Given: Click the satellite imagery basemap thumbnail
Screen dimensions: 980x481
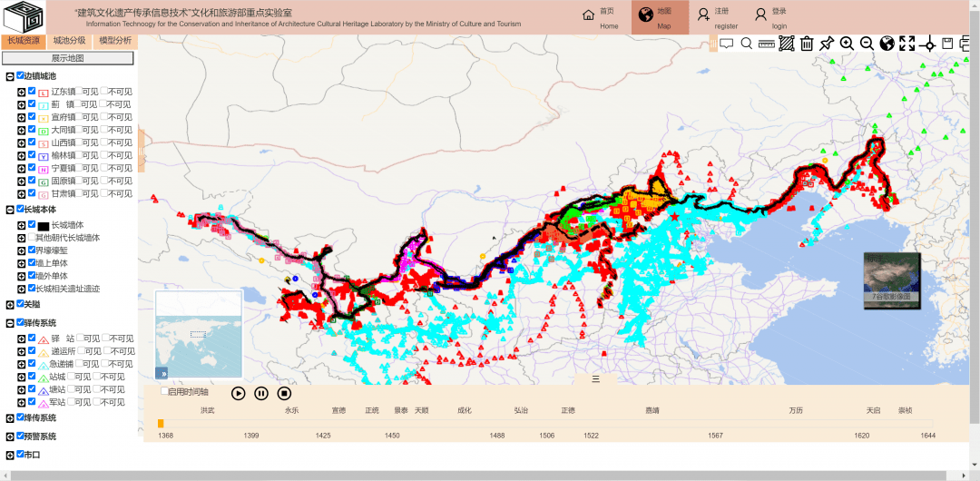Looking at the screenshot, I should point(891,276).
